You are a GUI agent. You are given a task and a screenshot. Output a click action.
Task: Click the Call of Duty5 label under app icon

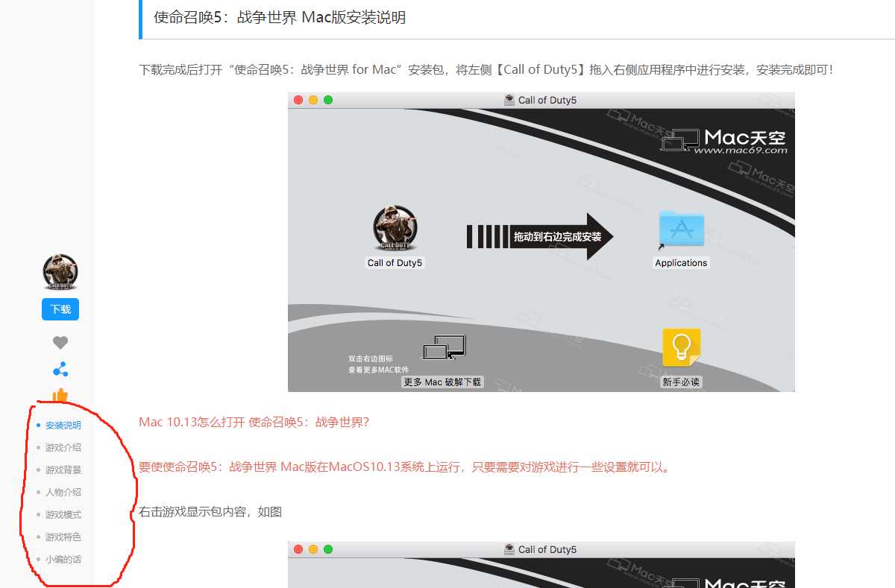[395, 263]
